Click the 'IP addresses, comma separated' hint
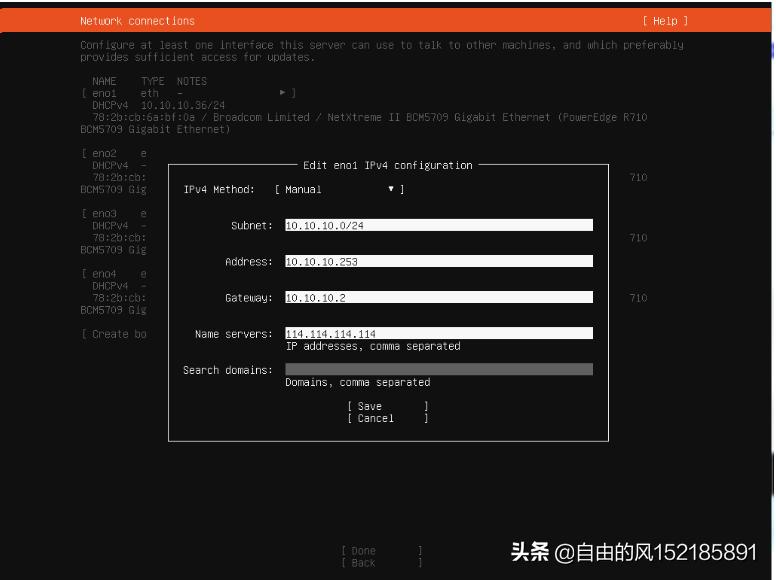 pos(373,346)
